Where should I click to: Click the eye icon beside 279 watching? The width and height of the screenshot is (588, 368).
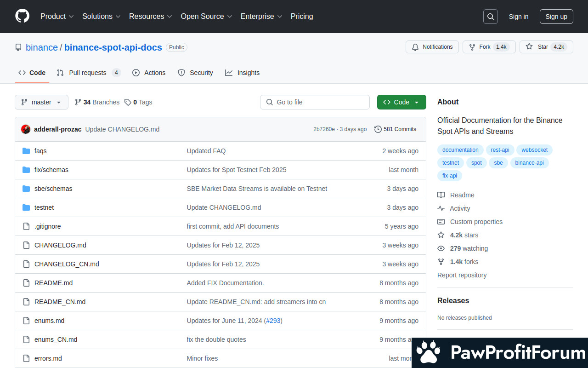(x=441, y=248)
